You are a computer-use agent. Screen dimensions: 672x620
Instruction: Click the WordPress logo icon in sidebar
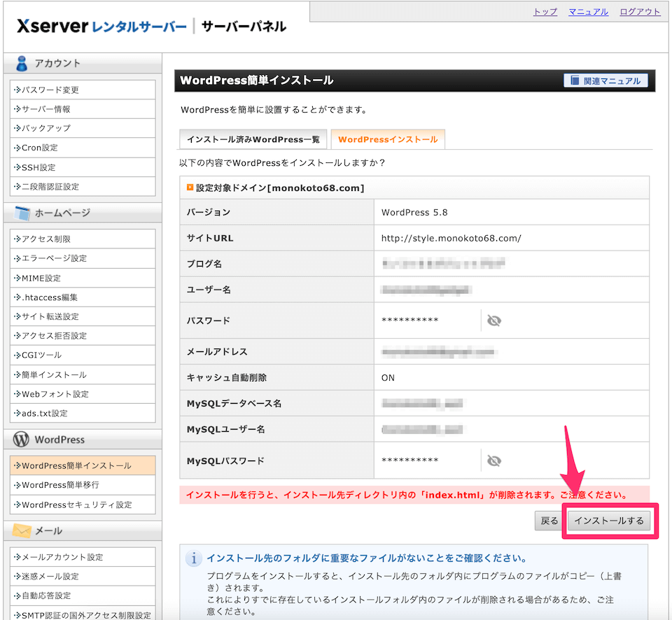pos(22,439)
